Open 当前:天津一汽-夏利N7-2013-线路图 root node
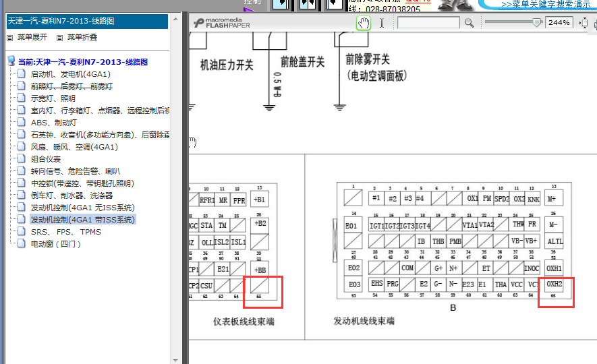The image size is (597, 364). (82, 62)
